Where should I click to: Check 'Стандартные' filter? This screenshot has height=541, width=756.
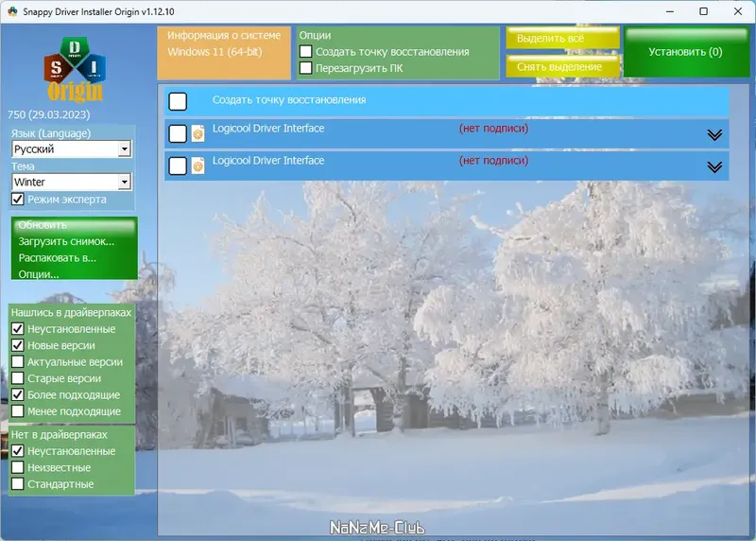pos(18,483)
